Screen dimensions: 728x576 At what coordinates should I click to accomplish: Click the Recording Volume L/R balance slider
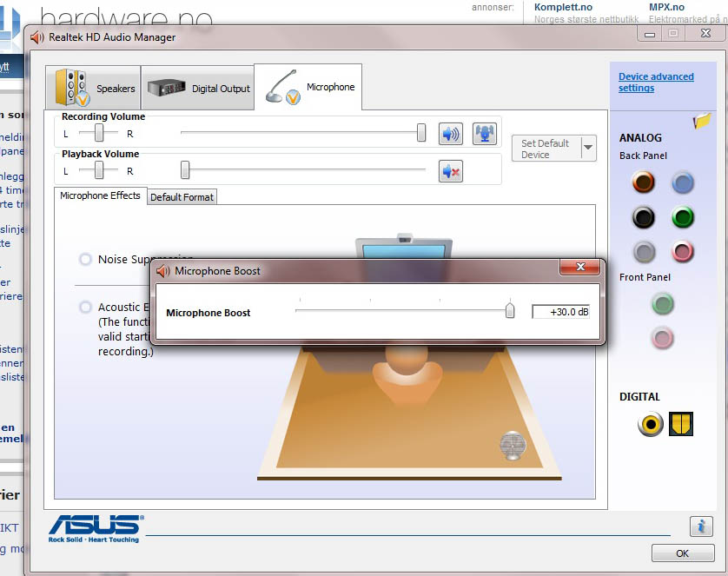[99, 133]
